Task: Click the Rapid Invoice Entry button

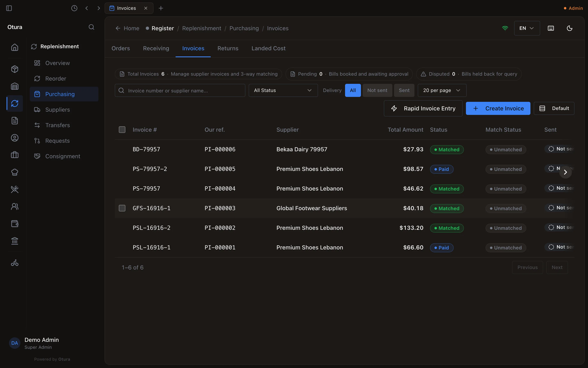Action: click(x=423, y=108)
